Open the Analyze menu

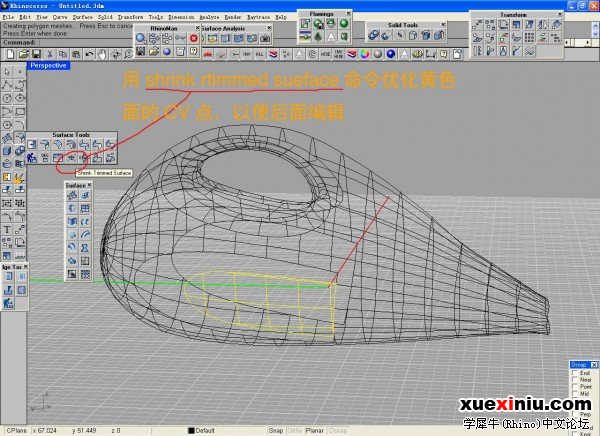click(209, 17)
